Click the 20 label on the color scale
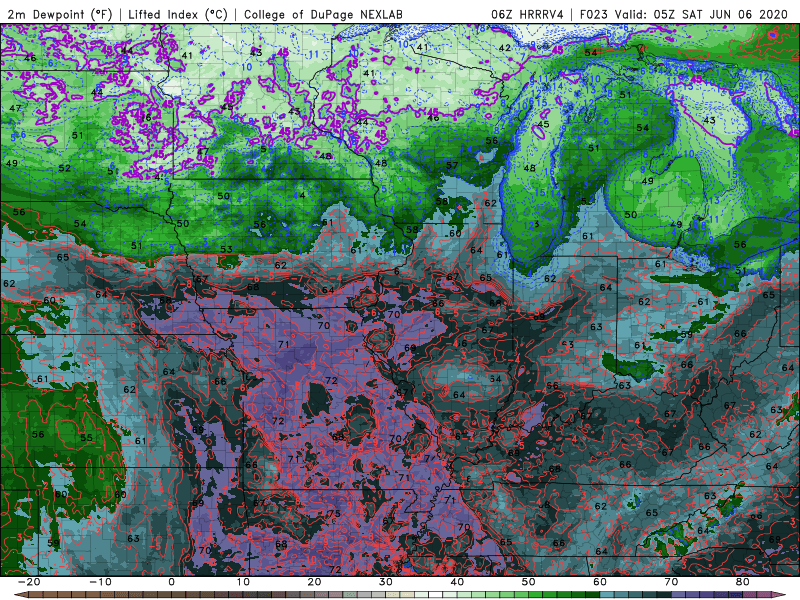 coord(314,582)
